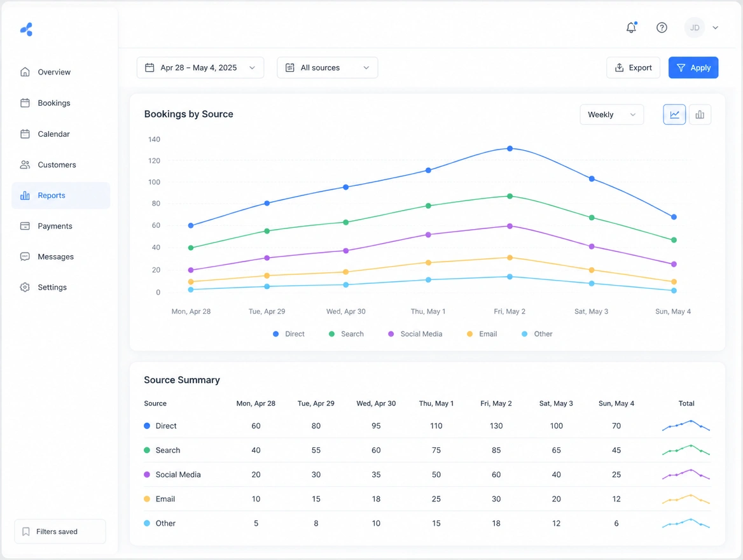Expand the user account chevron
The image size is (743, 560).
pyautogui.click(x=715, y=27)
